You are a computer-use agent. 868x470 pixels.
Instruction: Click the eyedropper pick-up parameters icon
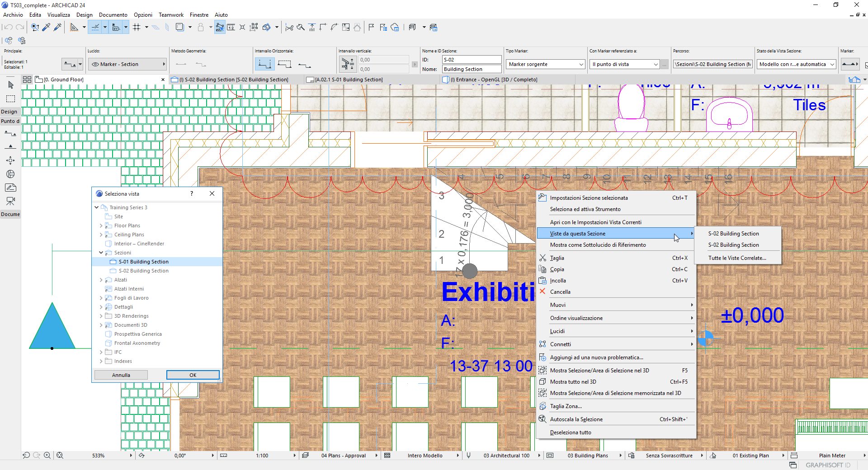(x=46, y=28)
